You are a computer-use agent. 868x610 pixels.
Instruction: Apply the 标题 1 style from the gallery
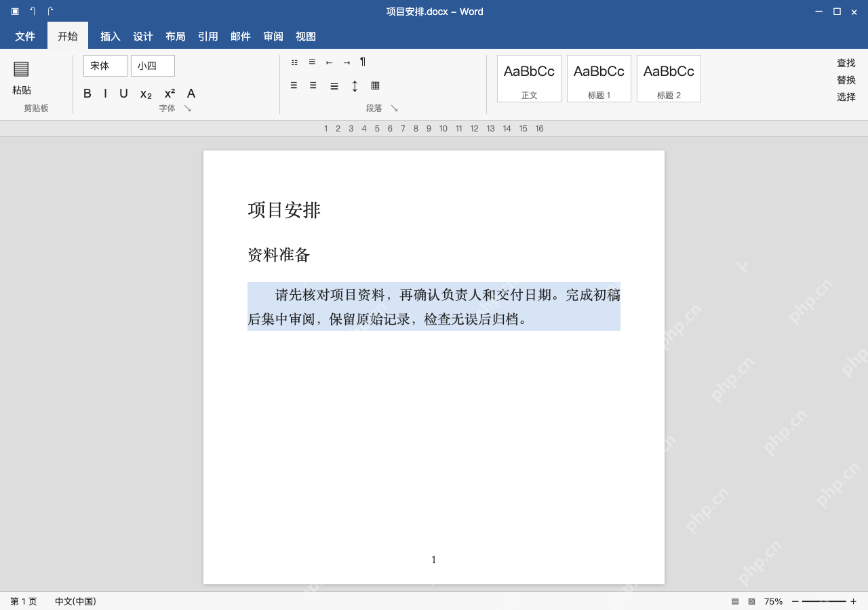point(599,79)
